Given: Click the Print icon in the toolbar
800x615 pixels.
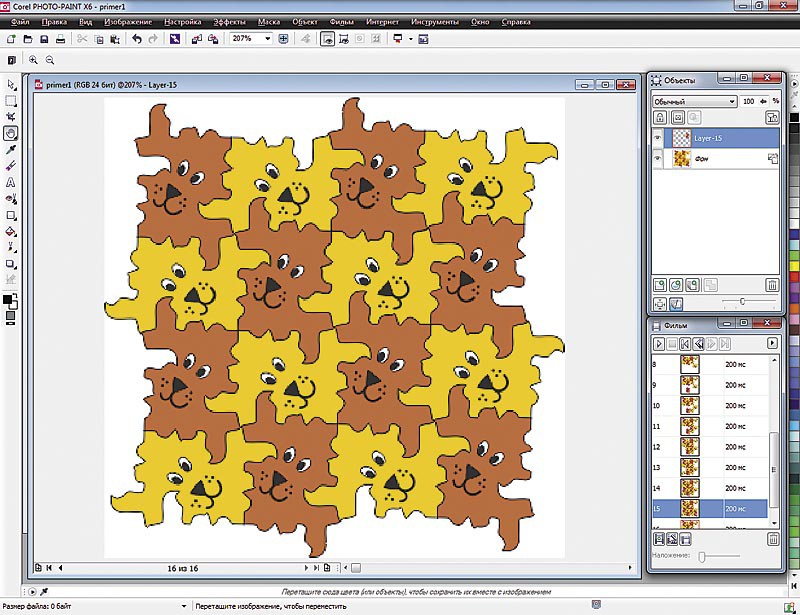Looking at the screenshot, I should [x=61, y=39].
